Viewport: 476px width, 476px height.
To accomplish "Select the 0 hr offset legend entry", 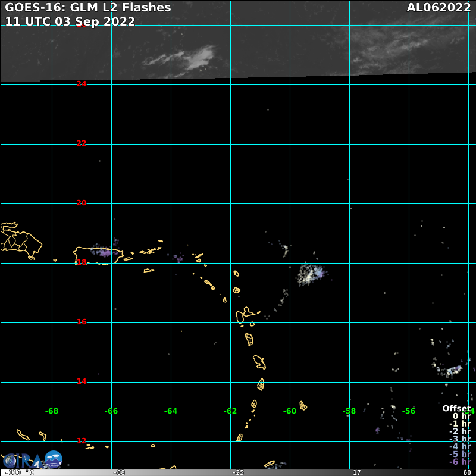I will pos(461,416).
